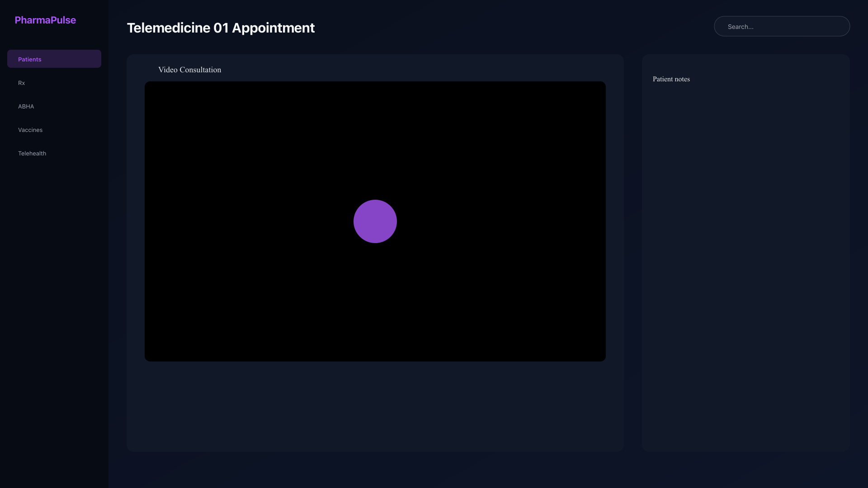The image size is (868, 488).
Task: Go to the ABHA page
Action: pos(54,106)
